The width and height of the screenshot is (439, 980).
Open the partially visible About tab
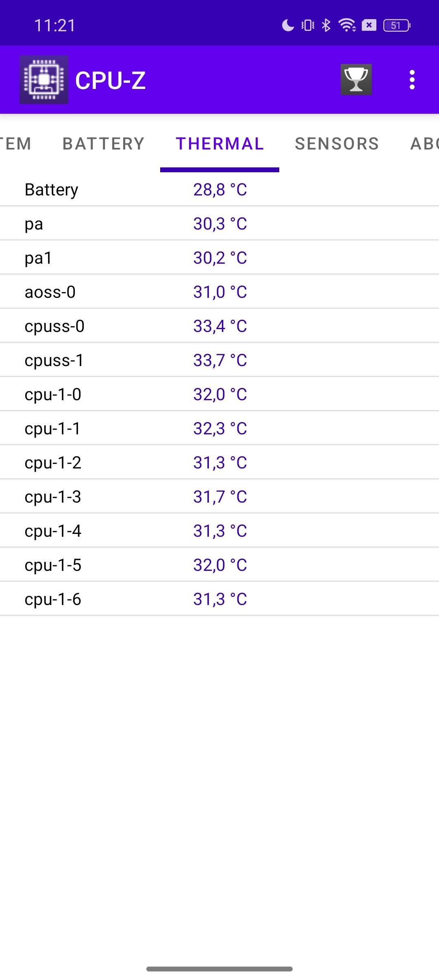(424, 143)
